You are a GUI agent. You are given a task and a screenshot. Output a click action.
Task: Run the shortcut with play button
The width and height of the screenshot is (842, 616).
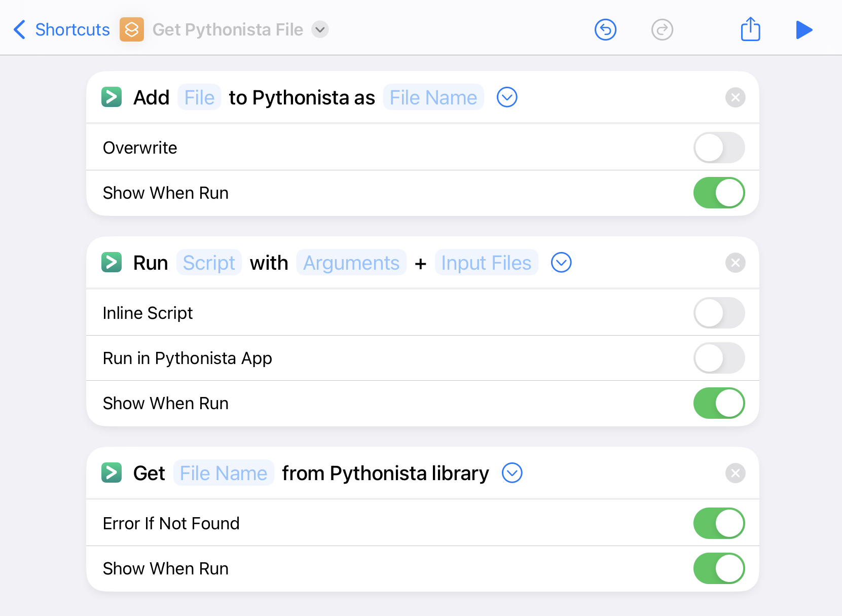tap(804, 29)
